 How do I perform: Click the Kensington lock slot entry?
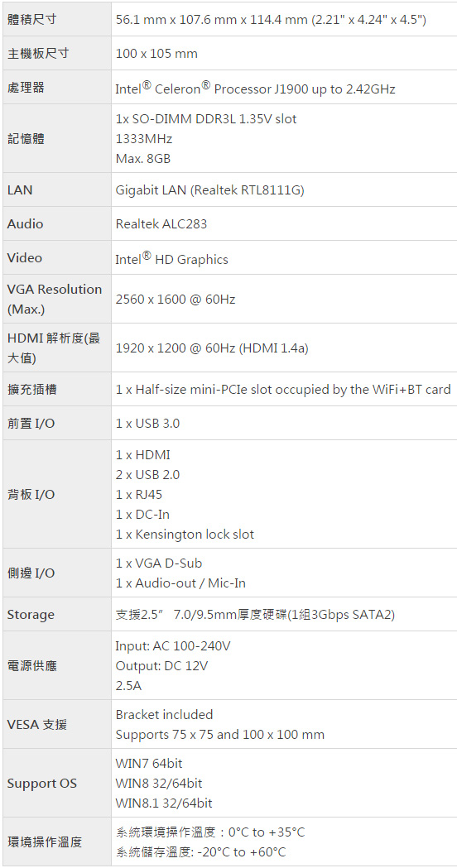pos(185,535)
